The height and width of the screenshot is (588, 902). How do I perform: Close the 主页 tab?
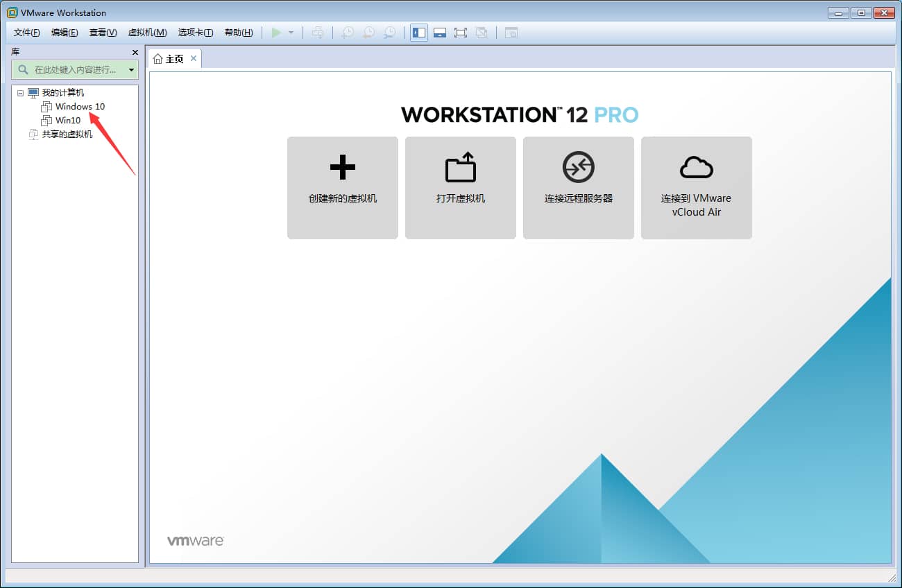click(194, 58)
